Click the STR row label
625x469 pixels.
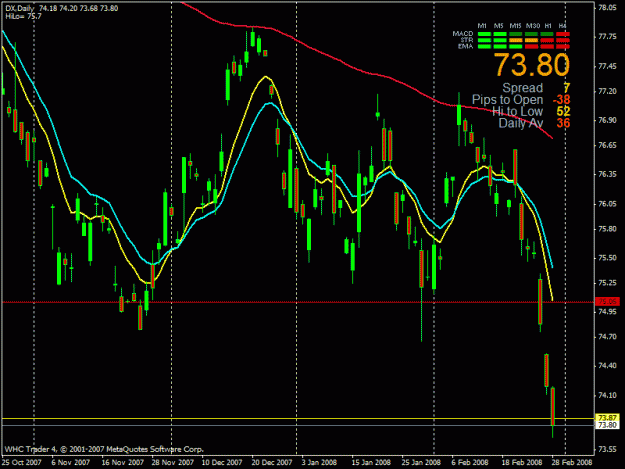(x=467, y=40)
